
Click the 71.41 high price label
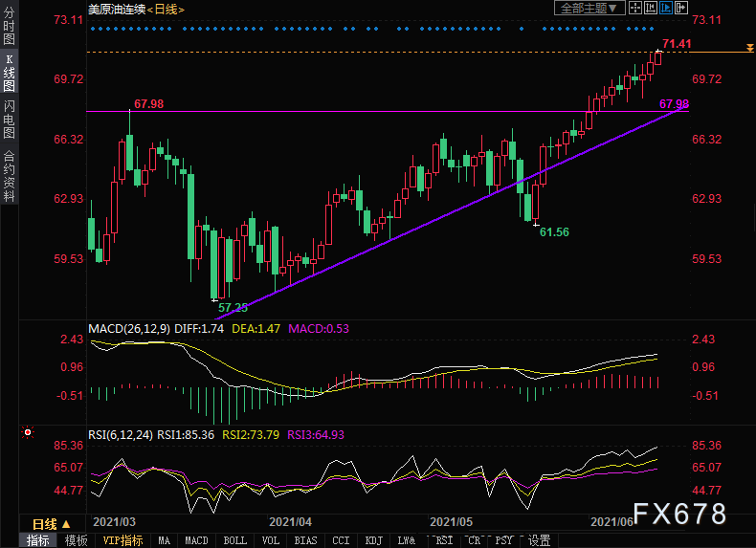pos(677,44)
